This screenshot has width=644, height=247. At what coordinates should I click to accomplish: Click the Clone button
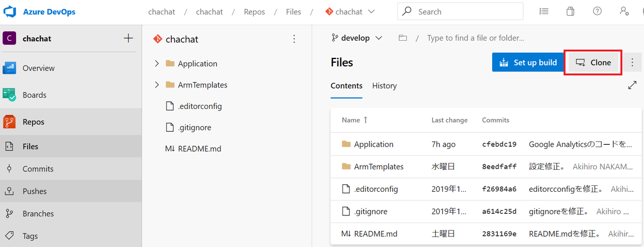coord(593,62)
